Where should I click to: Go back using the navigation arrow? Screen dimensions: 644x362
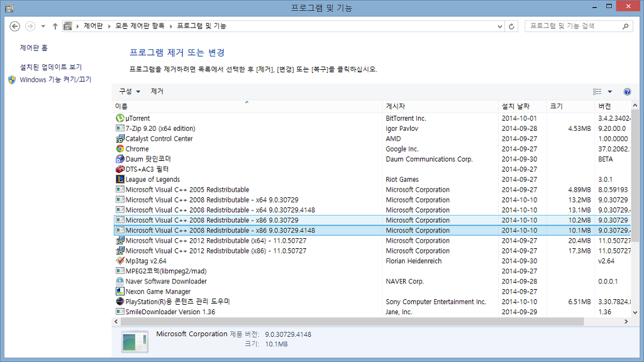pos(14,26)
